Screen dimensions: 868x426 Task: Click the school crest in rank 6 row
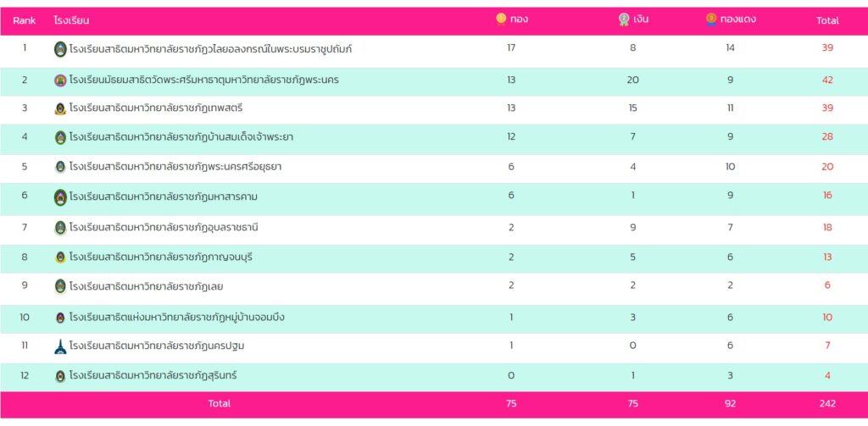click(60, 197)
